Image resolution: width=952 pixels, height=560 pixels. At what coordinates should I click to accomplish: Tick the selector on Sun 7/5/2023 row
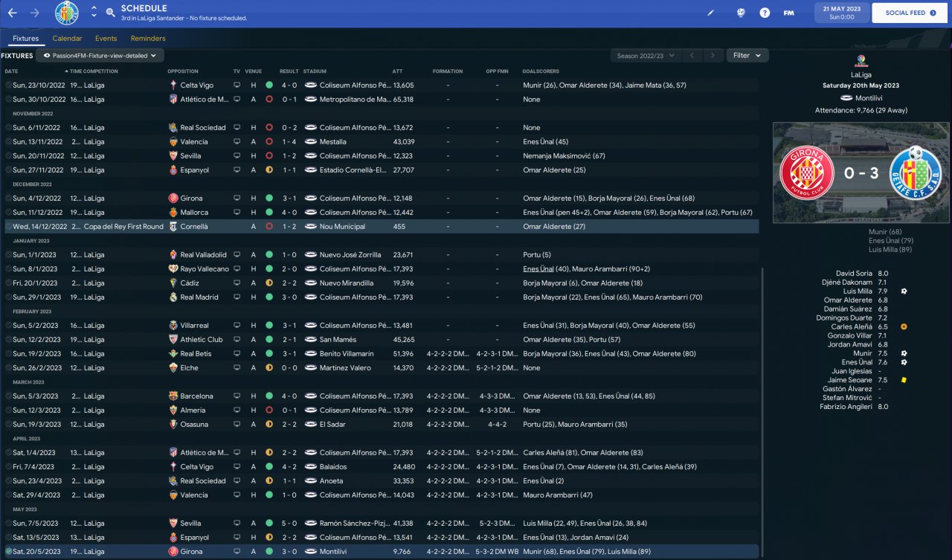click(x=8, y=524)
